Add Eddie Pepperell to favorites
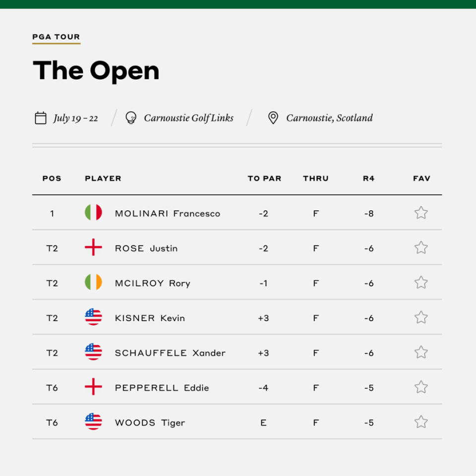 (421, 387)
